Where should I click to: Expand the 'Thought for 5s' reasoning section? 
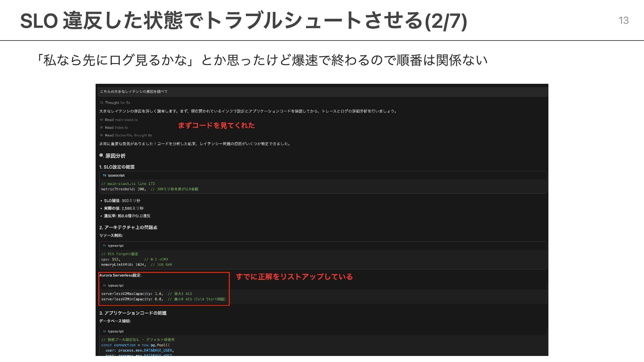(117, 103)
